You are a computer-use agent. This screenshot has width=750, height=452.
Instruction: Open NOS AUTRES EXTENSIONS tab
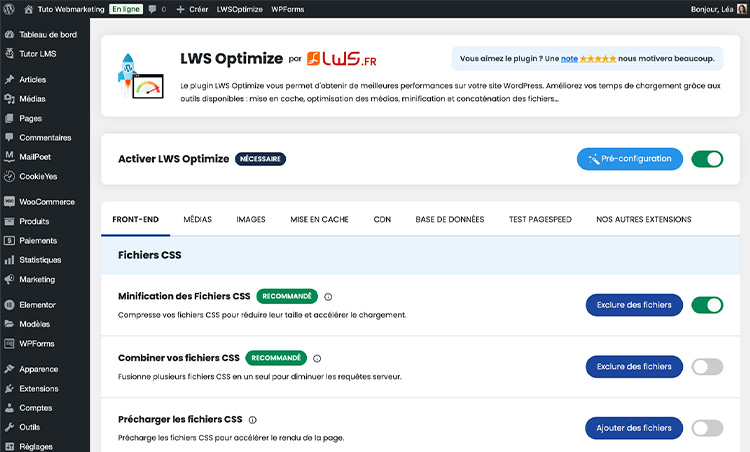pyautogui.click(x=643, y=219)
